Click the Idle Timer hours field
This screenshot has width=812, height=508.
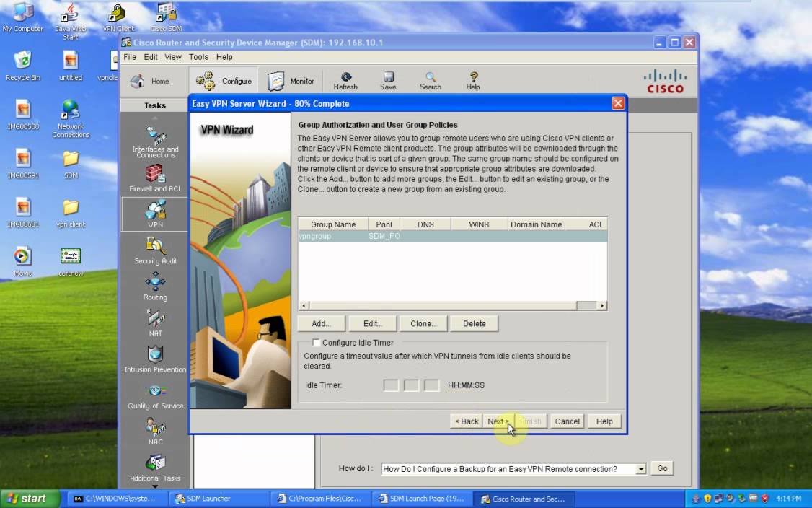click(x=390, y=385)
